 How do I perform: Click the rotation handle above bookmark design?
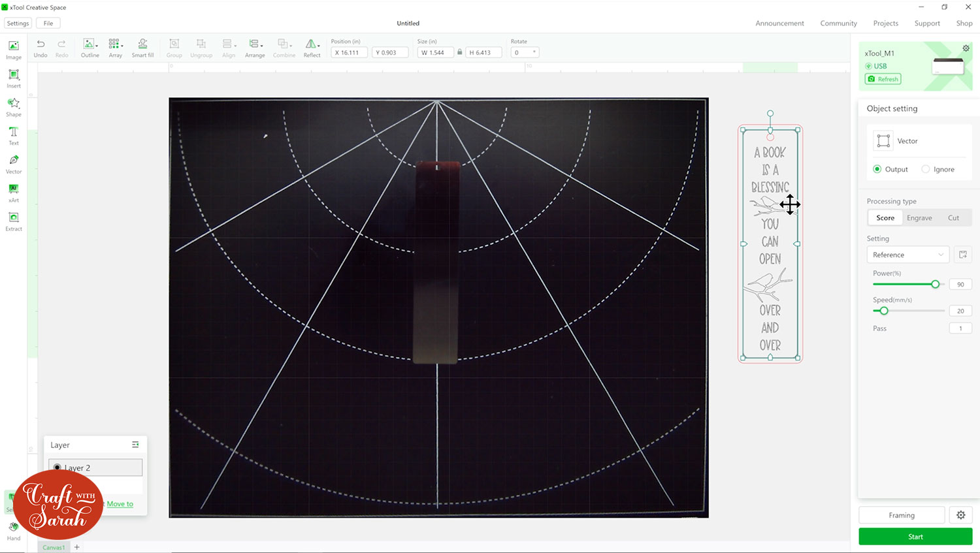click(770, 114)
